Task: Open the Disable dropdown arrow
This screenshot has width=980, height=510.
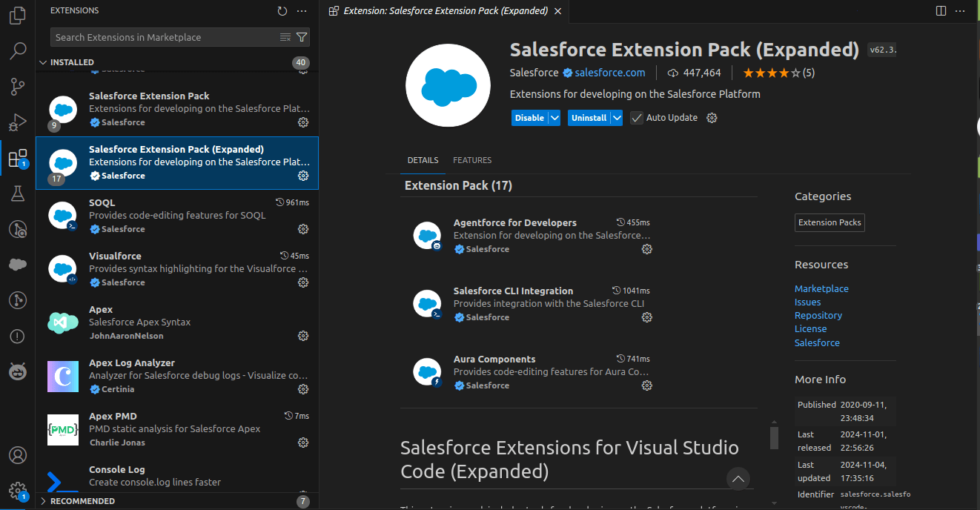Action: [x=554, y=117]
